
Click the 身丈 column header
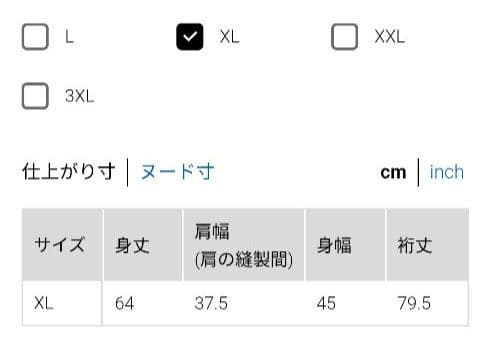click(143, 245)
